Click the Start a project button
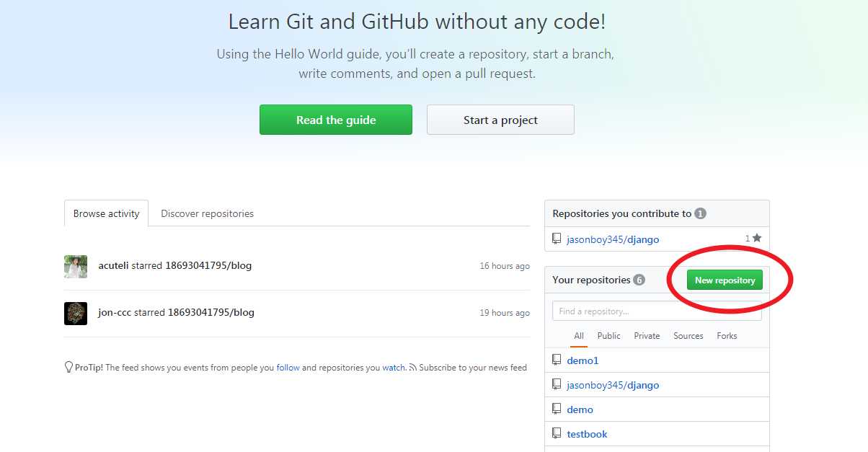Image resolution: width=868 pixels, height=452 pixels. [x=500, y=120]
